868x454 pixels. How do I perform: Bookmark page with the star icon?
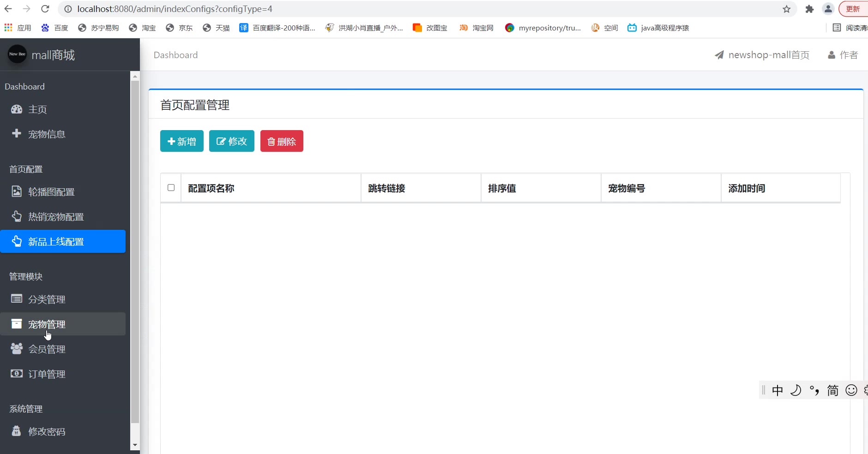coord(787,9)
